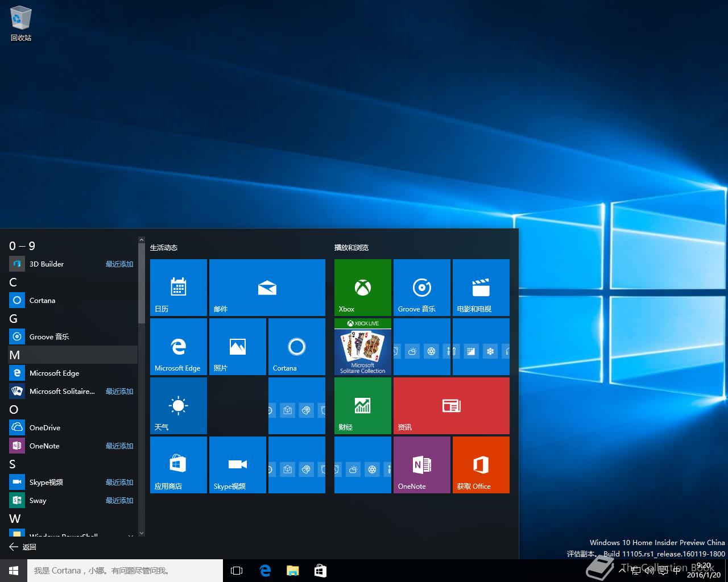Open the purple OneNote tile

422,465
